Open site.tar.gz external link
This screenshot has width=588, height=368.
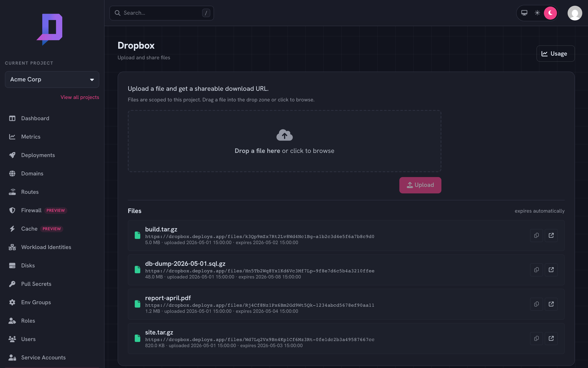tap(551, 338)
